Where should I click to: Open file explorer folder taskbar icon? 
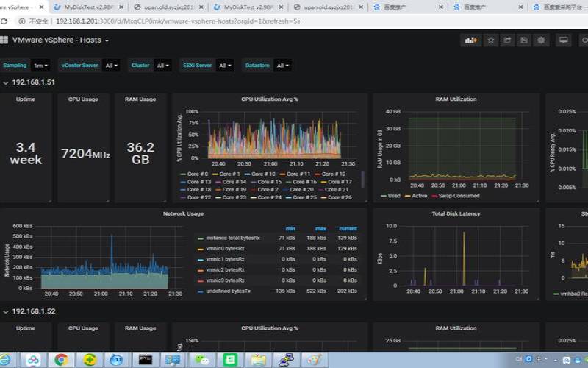point(258,360)
